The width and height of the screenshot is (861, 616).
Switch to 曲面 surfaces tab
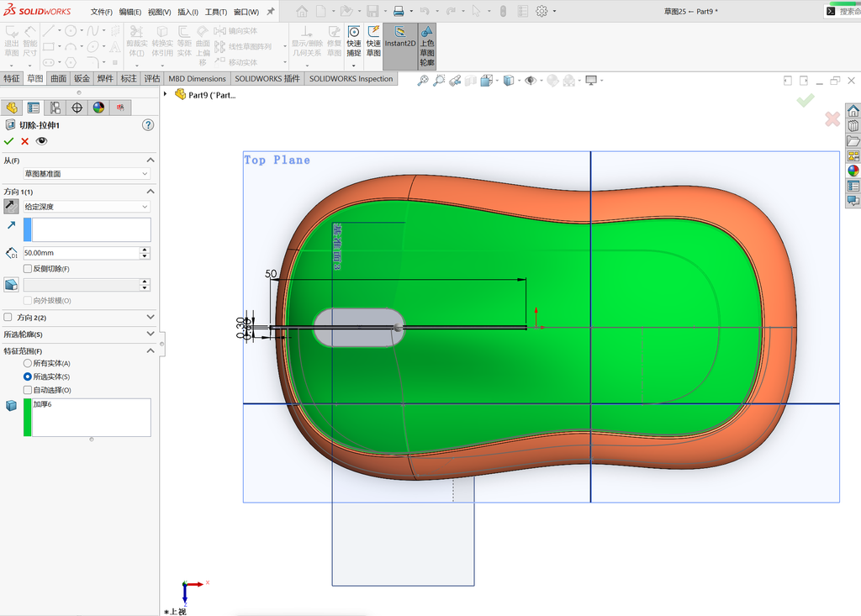(58, 78)
